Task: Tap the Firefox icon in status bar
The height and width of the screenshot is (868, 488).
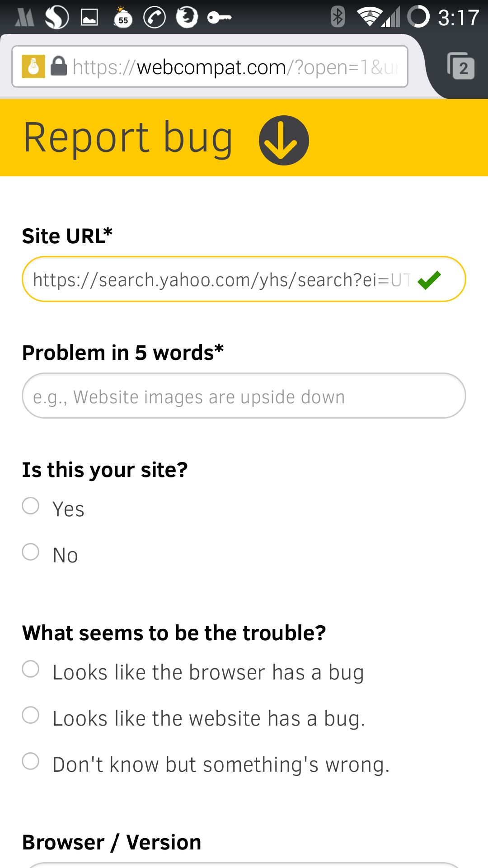Action: 187,17
